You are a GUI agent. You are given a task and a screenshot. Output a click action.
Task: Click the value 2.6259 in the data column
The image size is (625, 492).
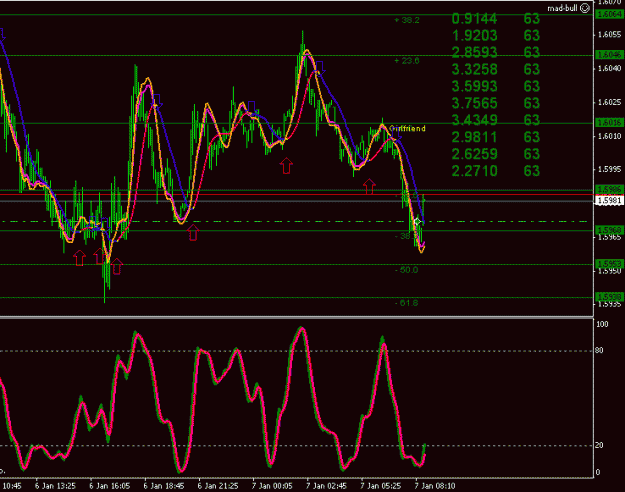(474, 154)
